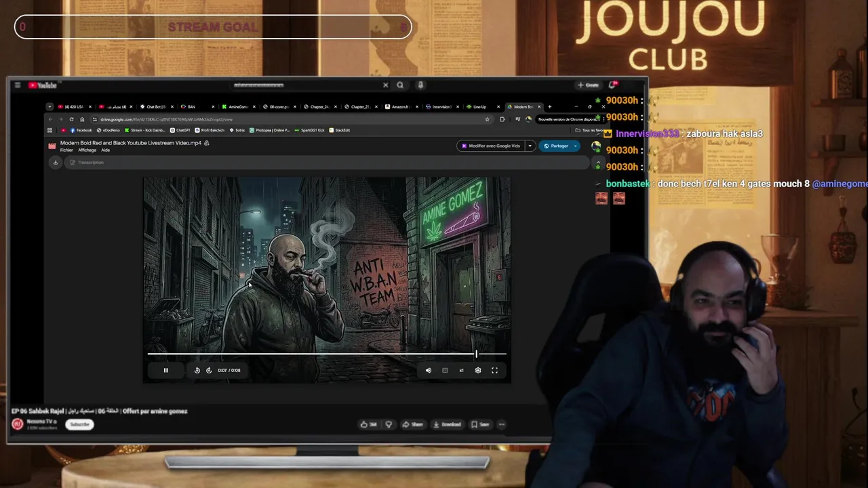Expand the Chrome tab search dropdown
Viewport: 868px width, 488px height.
50,106
